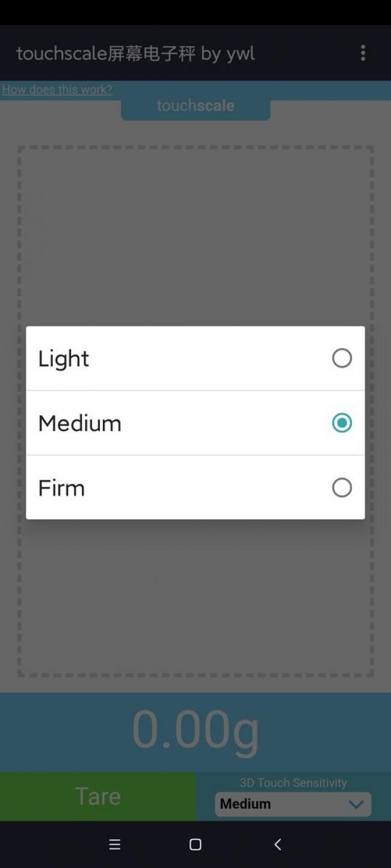Choose the Light option text
The image size is (391, 868).
[x=64, y=359]
